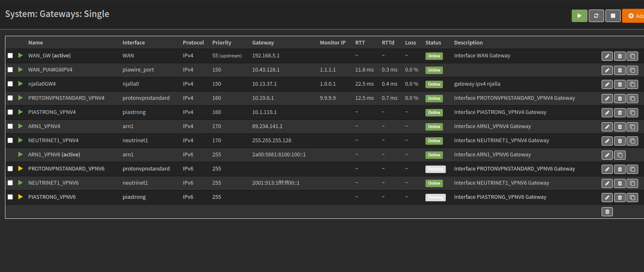Click the '55 (upstream)' priority cell
Viewport: 644px width, 272px height.
click(x=227, y=55)
